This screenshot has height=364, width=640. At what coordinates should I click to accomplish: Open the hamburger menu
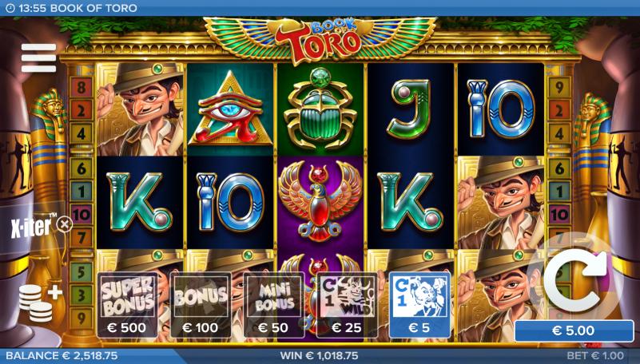[x=39, y=58]
